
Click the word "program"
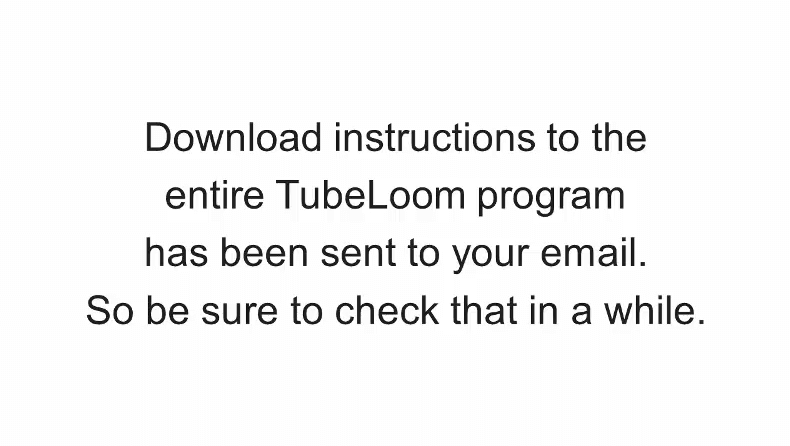pyautogui.click(x=551, y=199)
